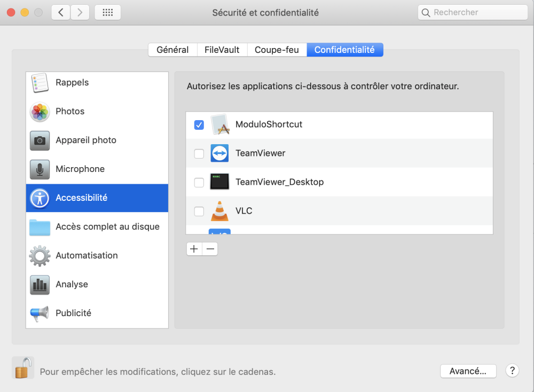Switch to the Coupe-feu tab

coord(277,50)
